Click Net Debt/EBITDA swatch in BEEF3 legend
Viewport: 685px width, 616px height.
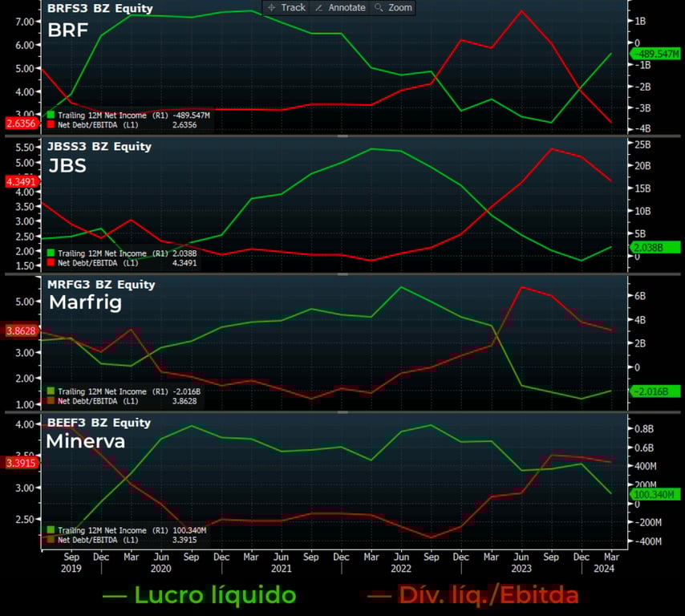tap(51, 540)
